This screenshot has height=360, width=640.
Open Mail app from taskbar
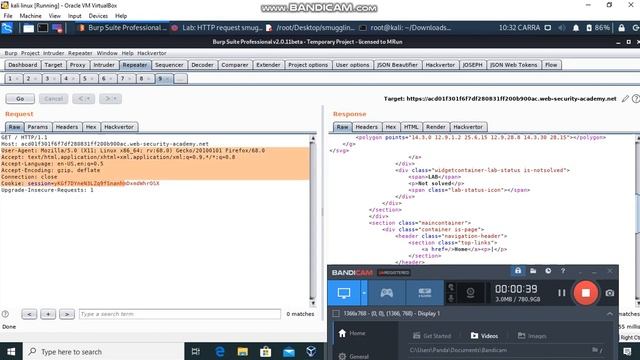[x=289, y=351]
